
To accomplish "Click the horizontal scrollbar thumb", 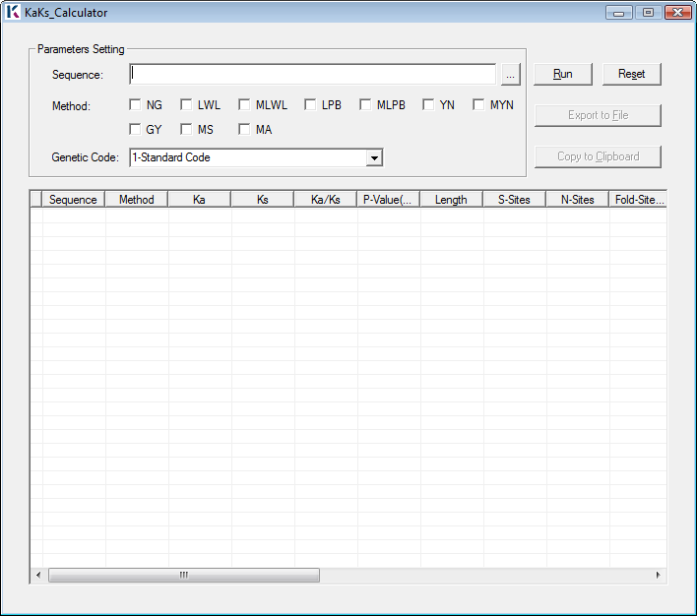I will (x=184, y=575).
